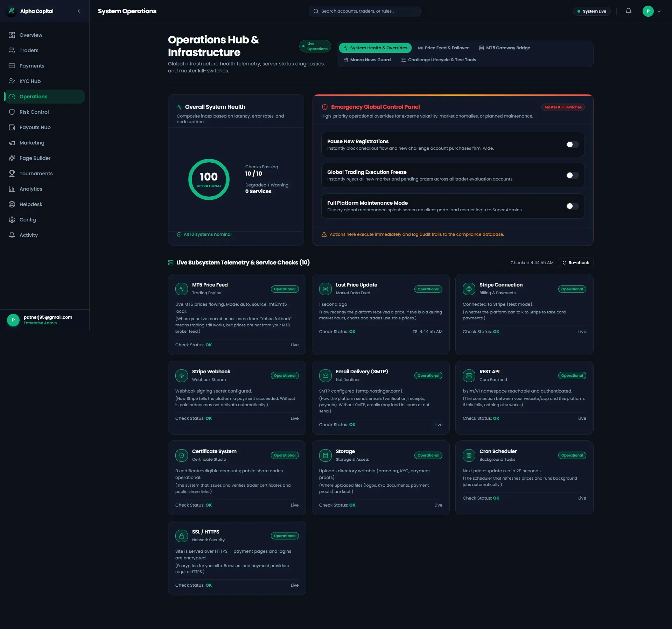Turn on Full Platform Maintenance Mode
672x629 pixels.
[x=572, y=206]
